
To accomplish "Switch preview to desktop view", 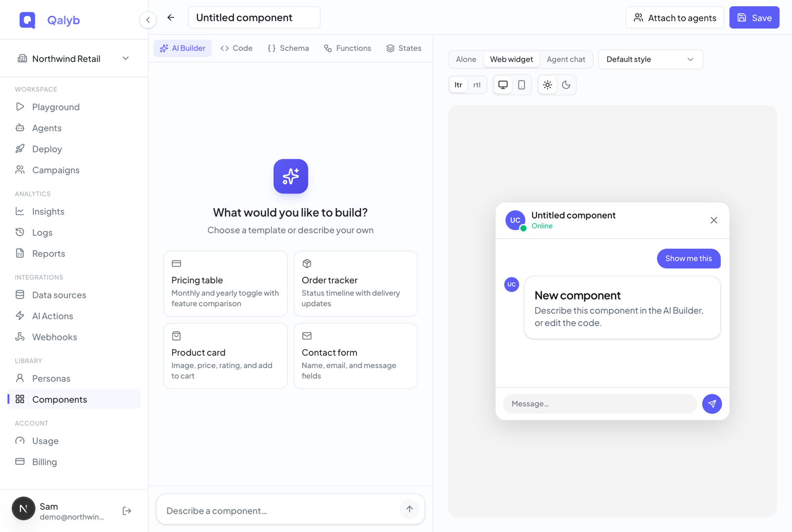I will (x=503, y=85).
